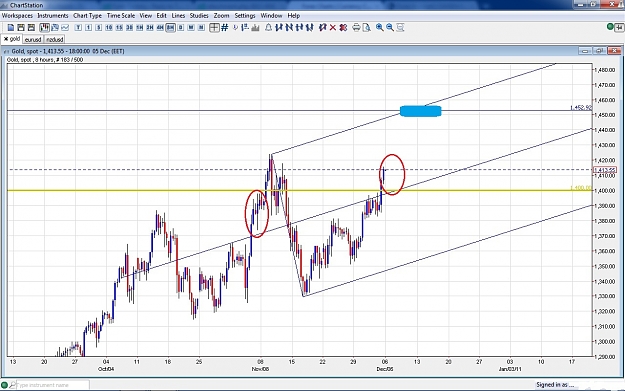The height and width of the screenshot is (391, 625).
Task: Select the weekly (W) time scale
Action: (191, 28)
